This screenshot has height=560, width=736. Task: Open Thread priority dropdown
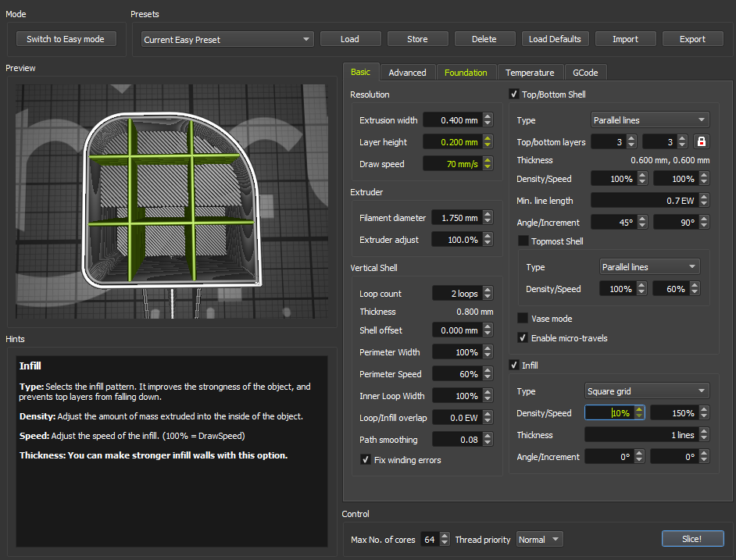tap(540, 540)
